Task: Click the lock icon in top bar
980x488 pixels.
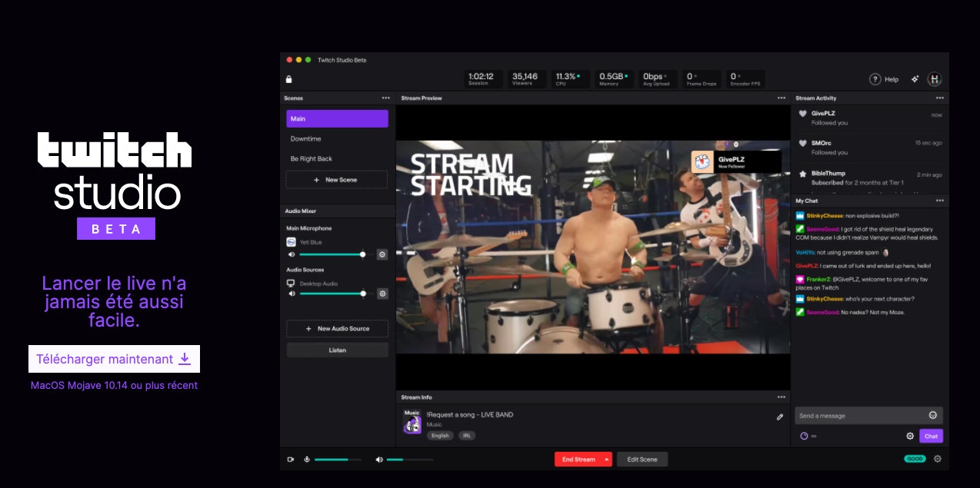Action: point(288,79)
